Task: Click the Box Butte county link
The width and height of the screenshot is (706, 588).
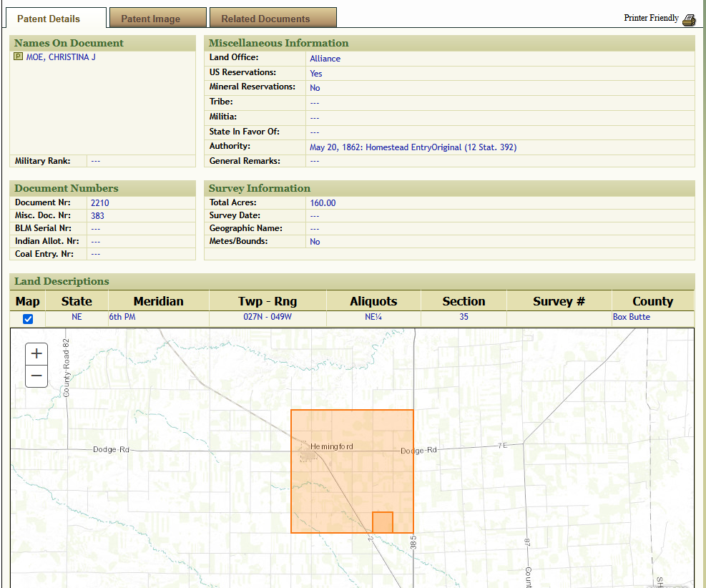Action: (x=631, y=317)
